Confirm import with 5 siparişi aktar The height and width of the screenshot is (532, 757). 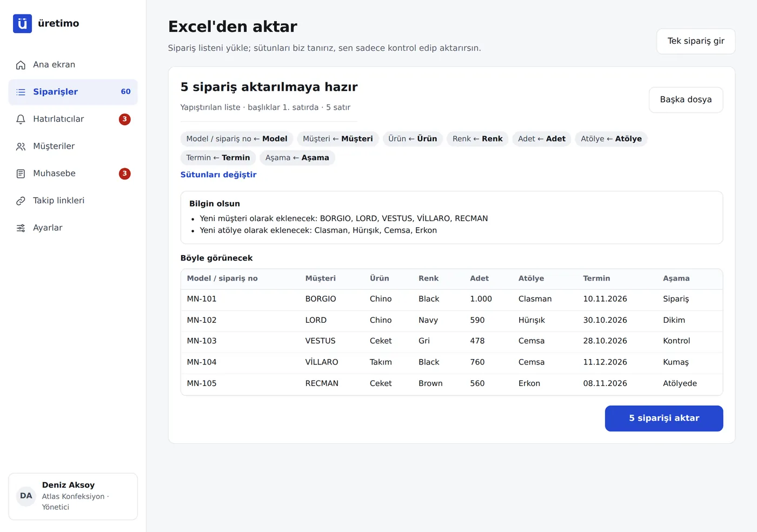coord(664,418)
